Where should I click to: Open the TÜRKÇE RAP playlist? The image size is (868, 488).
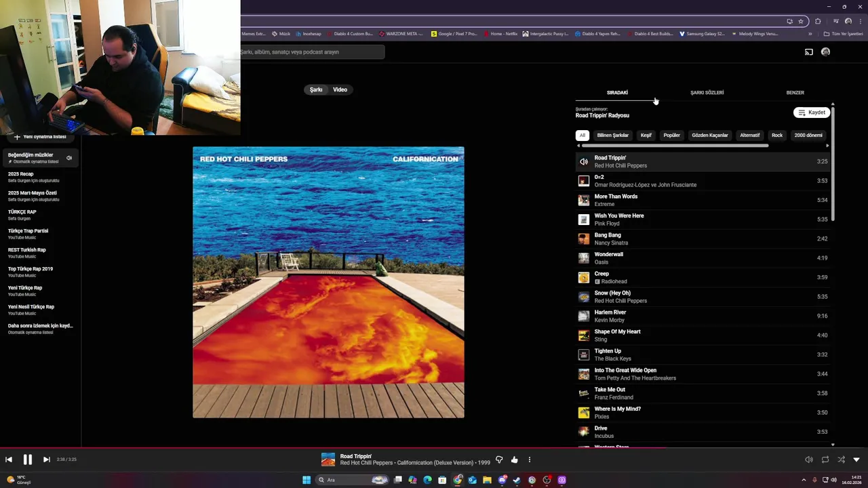coord(39,215)
